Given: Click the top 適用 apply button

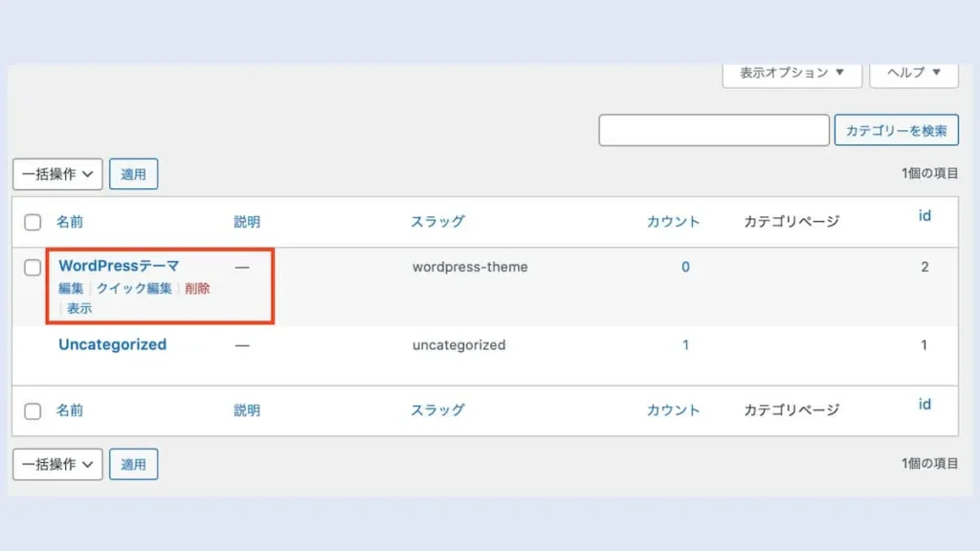Looking at the screenshot, I should tap(133, 174).
